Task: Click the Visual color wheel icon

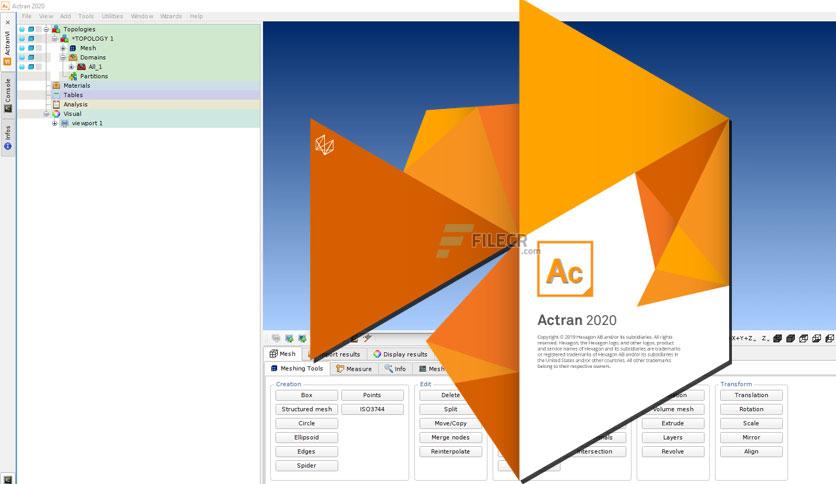Action: tap(56, 114)
